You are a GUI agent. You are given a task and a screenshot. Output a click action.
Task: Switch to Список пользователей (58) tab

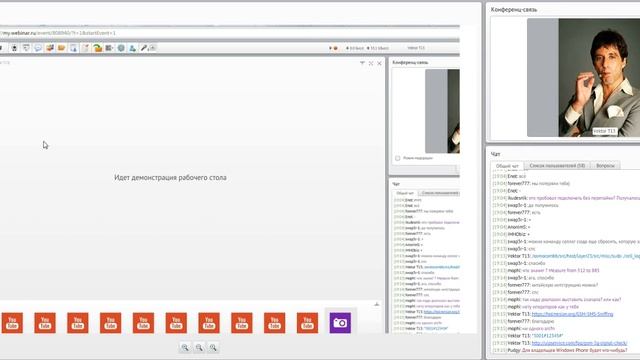(557, 166)
